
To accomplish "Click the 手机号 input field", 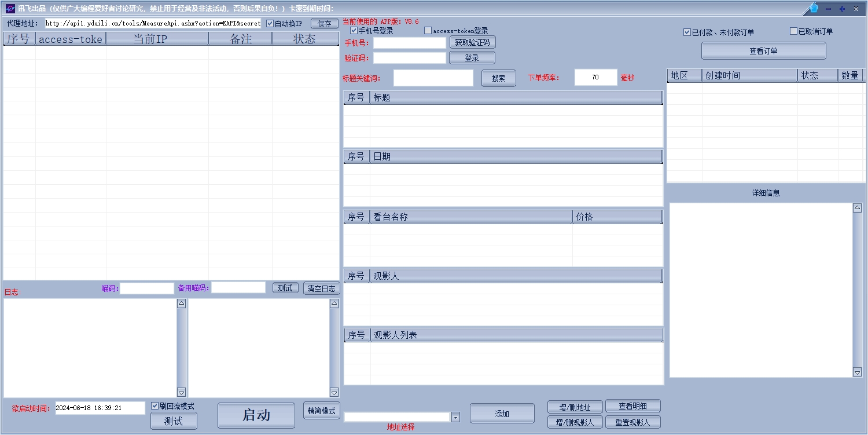I will click(410, 43).
